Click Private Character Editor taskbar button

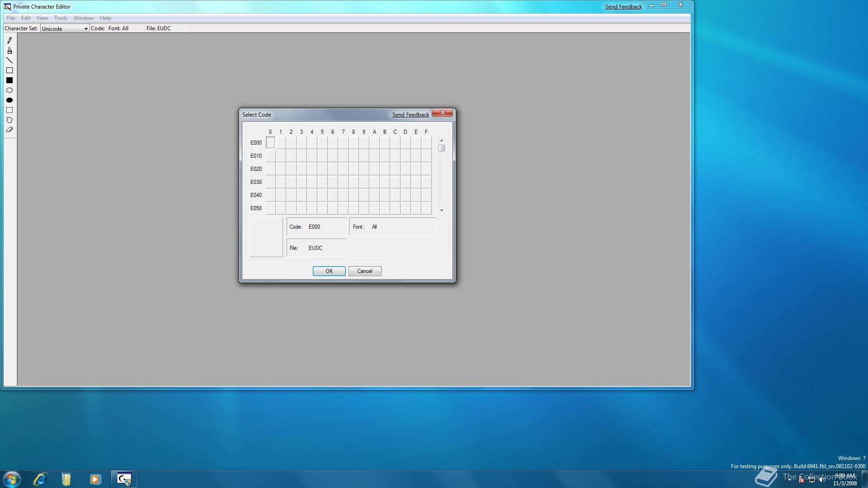coord(124,479)
